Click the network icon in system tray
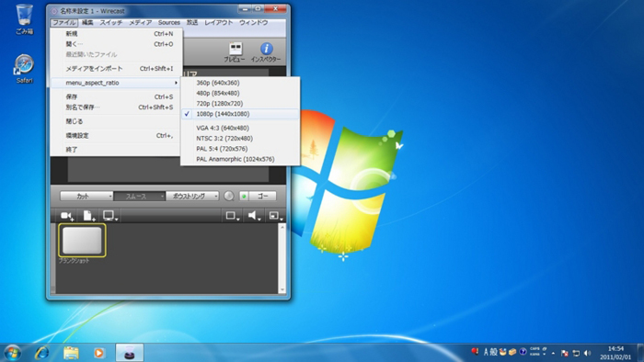Screen dimensions: 644x362 [576, 353]
